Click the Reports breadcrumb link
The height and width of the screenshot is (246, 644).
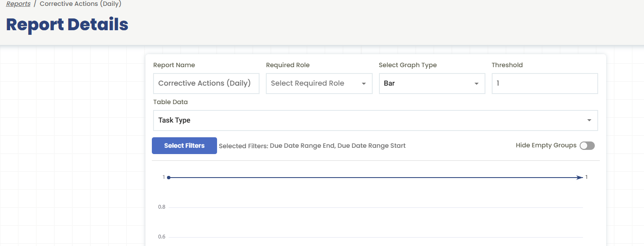coord(18,4)
